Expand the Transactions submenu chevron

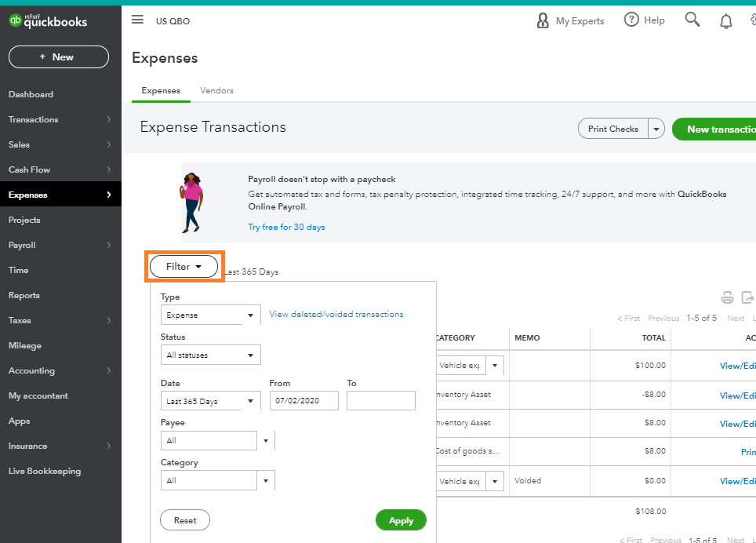[x=109, y=119]
